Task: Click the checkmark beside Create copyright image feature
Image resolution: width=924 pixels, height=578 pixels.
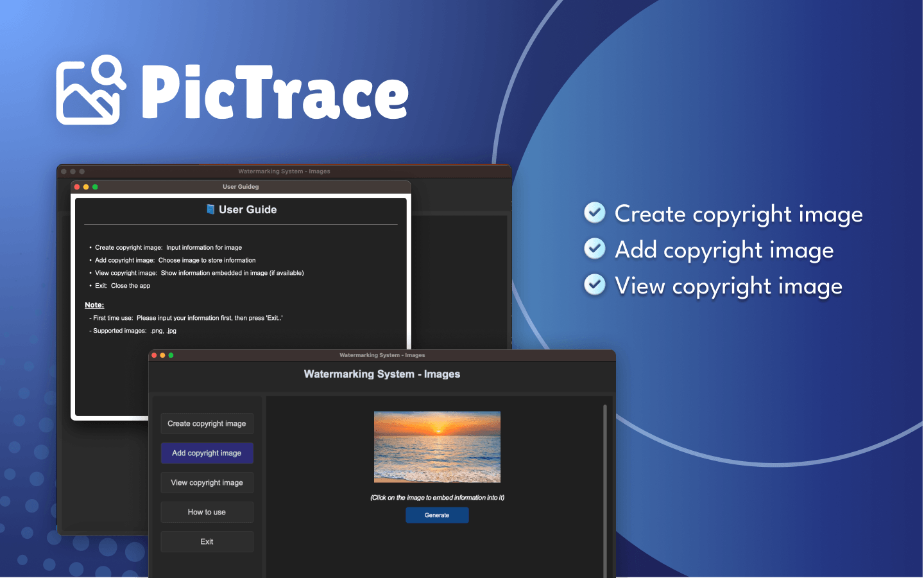Action: [x=595, y=213]
